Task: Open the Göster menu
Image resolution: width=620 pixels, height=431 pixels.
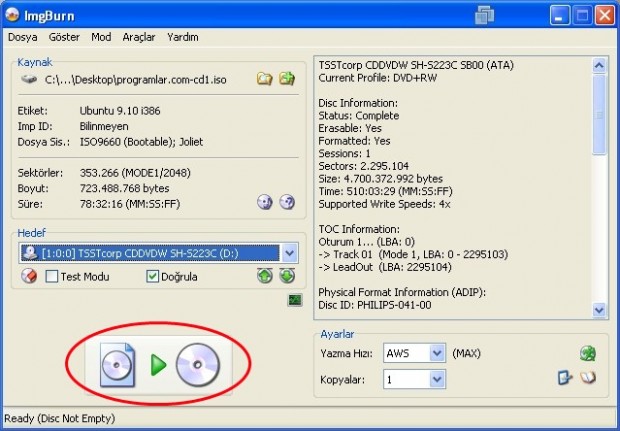Action: click(x=64, y=37)
